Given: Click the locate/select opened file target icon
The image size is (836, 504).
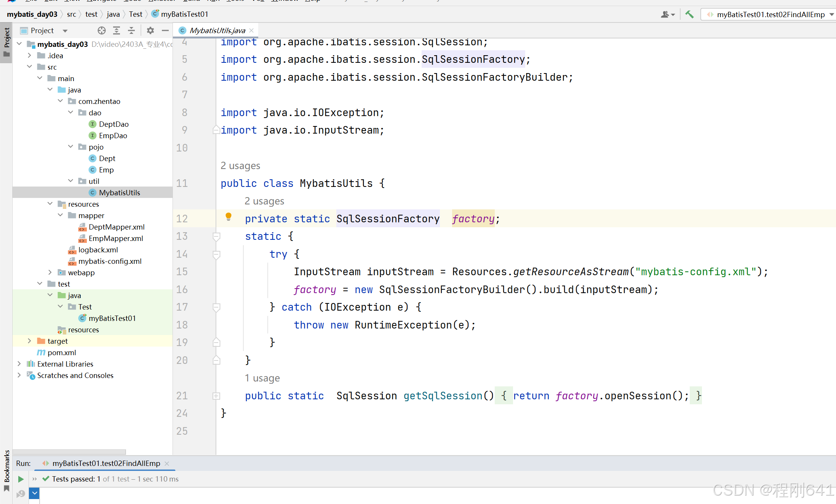Looking at the screenshot, I should tap(101, 30).
